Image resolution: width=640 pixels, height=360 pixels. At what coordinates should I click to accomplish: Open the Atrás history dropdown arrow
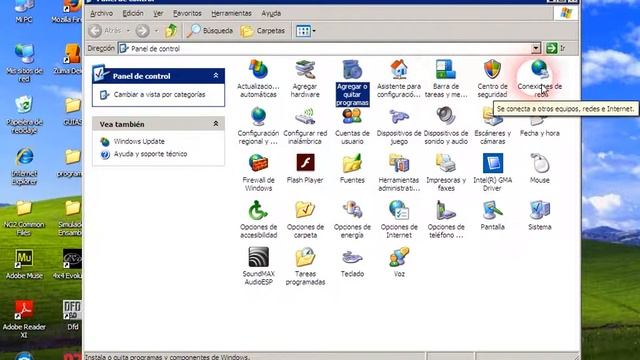(128, 31)
